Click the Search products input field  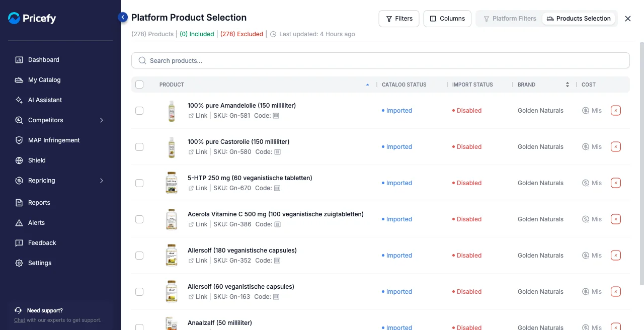[x=380, y=60]
